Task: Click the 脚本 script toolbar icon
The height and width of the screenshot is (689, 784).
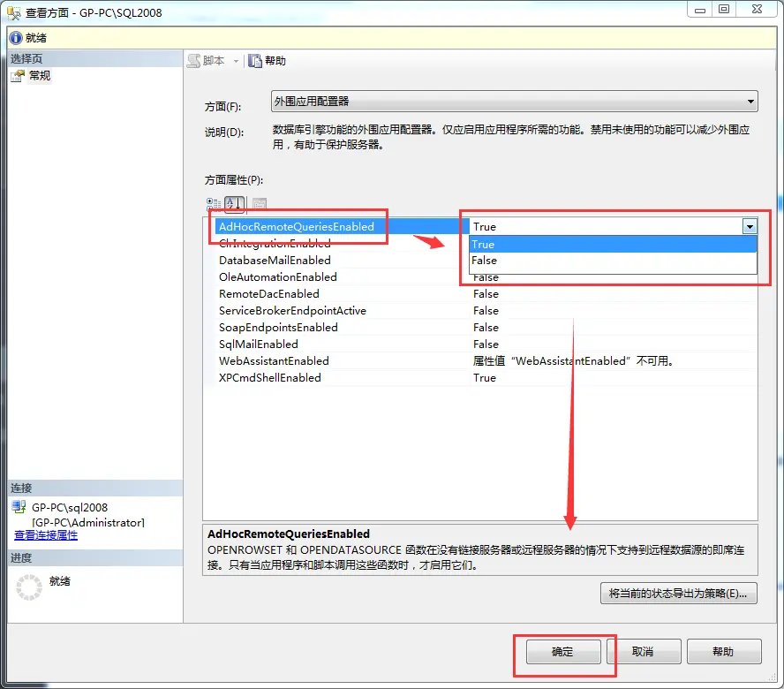Action: 195,61
